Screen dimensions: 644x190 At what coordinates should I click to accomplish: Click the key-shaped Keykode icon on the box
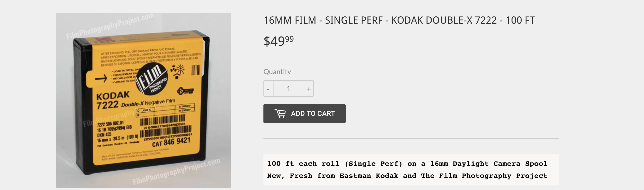click(185, 91)
